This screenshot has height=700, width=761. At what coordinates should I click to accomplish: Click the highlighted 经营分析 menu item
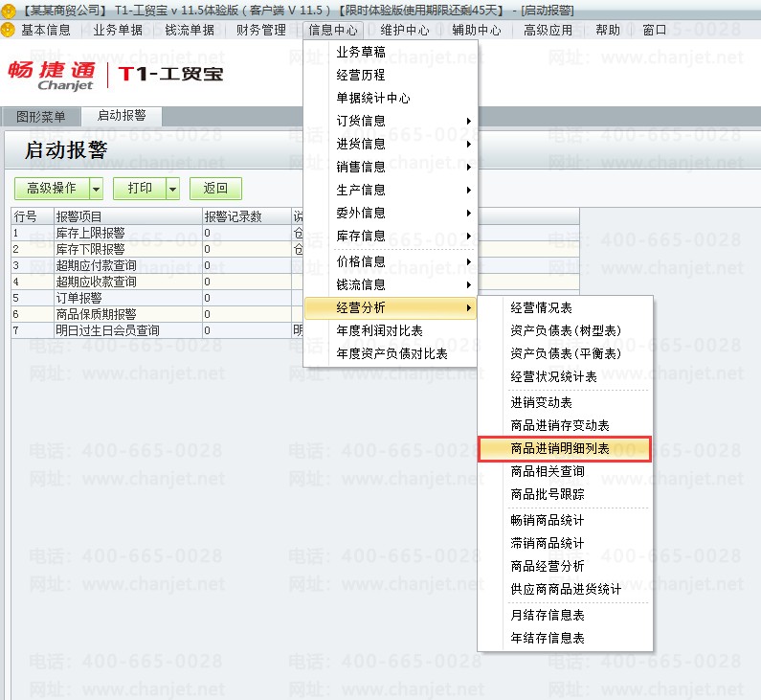(x=390, y=307)
